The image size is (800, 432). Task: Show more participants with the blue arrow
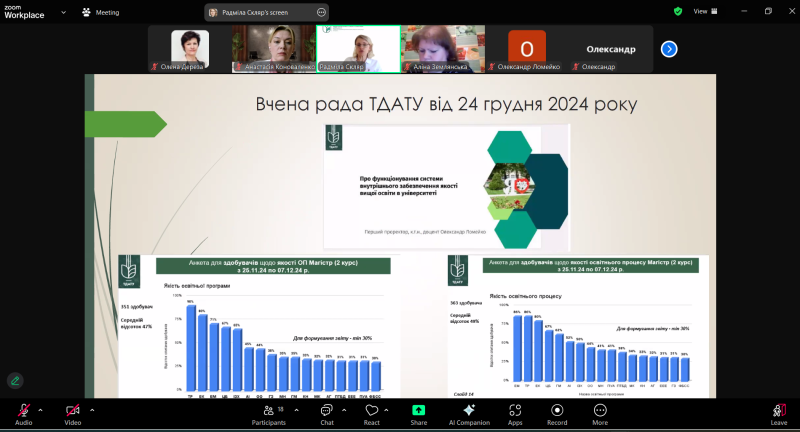(x=669, y=48)
